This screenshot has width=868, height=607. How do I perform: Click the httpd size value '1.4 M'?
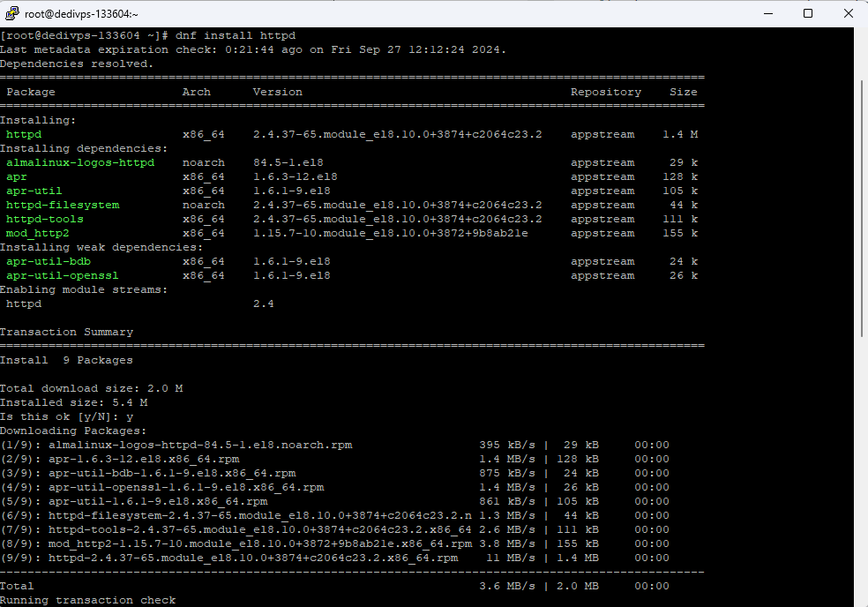(680, 134)
